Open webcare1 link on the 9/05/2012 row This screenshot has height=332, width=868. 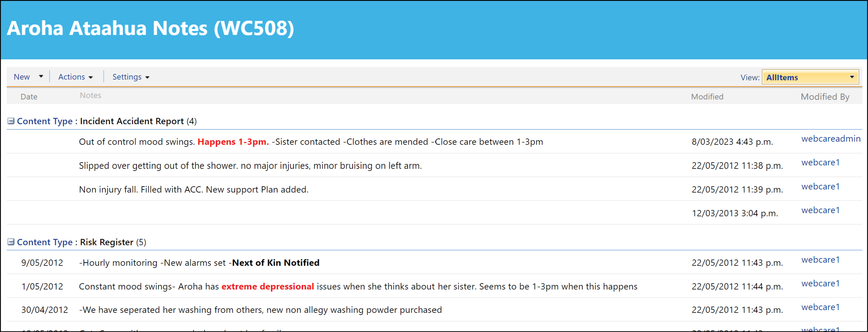point(820,260)
